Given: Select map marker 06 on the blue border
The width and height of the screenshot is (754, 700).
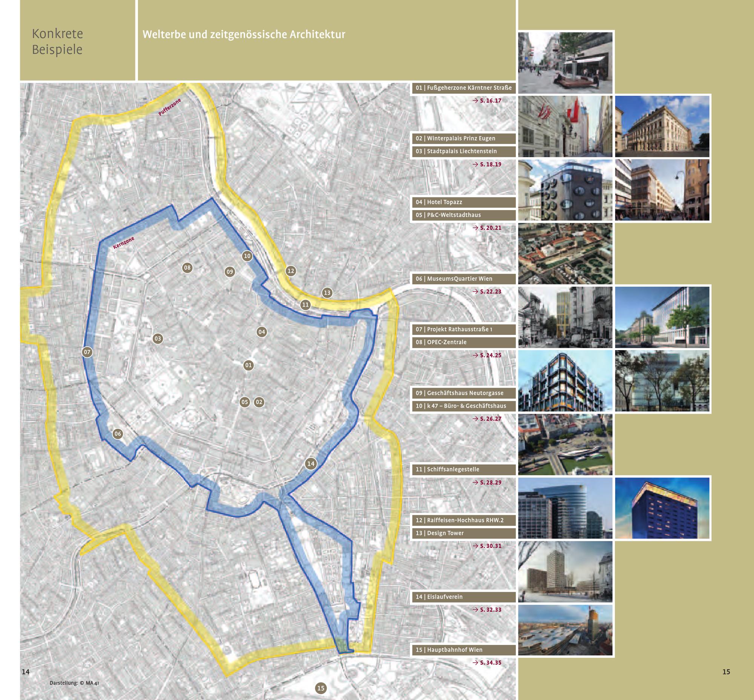Looking at the screenshot, I should (118, 434).
